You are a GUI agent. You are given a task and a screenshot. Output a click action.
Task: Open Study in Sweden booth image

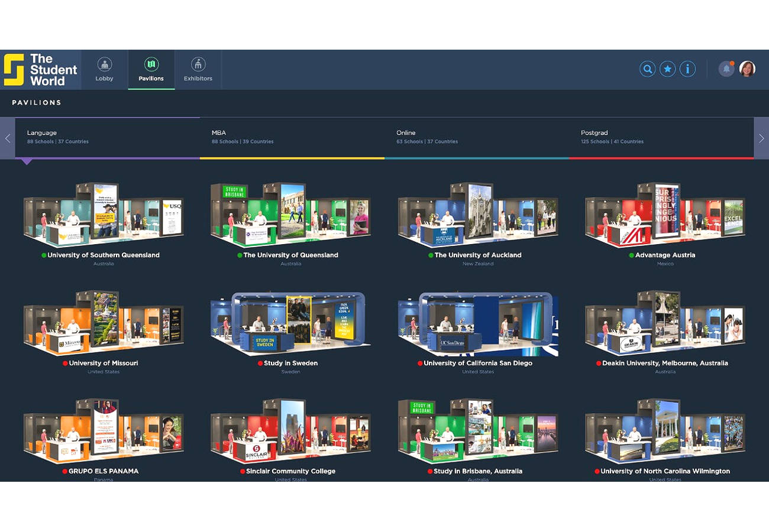click(x=290, y=323)
